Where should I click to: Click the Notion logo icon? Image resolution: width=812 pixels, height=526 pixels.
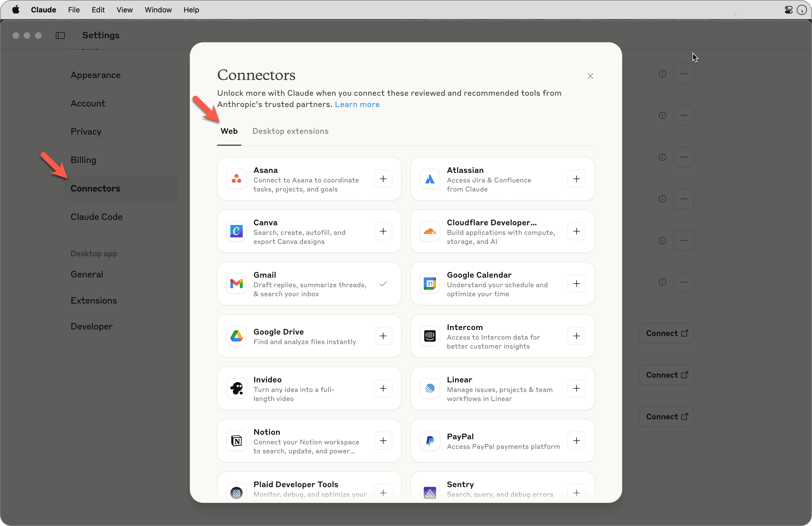pyautogui.click(x=236, y=441)
